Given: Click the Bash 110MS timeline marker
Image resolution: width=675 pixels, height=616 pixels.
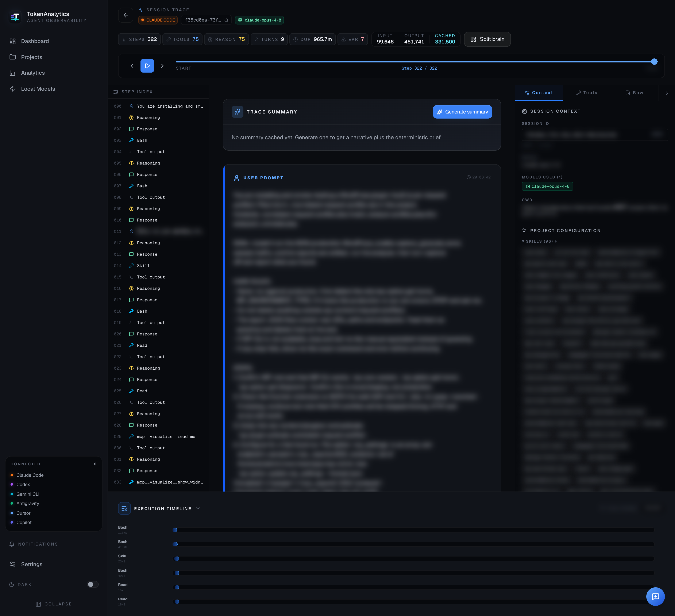Looking at the screenshot, I should pos(175,530).
